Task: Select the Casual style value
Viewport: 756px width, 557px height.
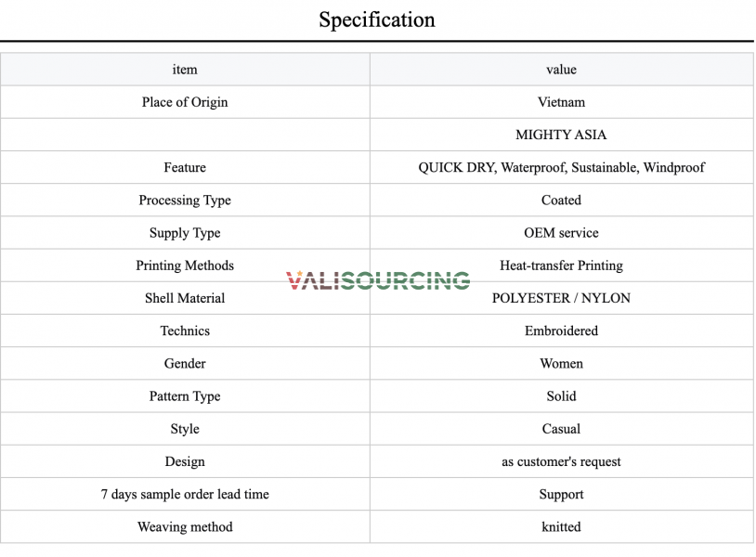Action: click(561, 429)
